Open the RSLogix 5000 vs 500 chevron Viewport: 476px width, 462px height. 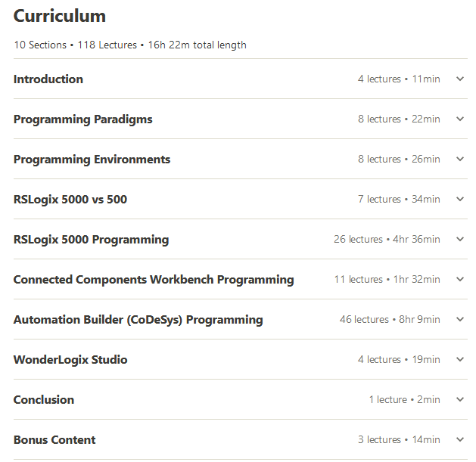[460, 199]
